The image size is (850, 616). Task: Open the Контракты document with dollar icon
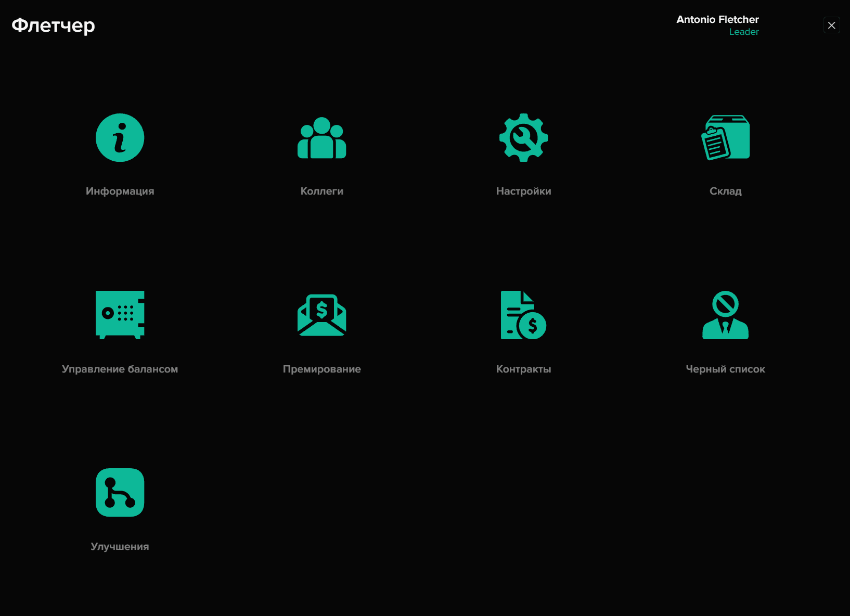[523, 315]
